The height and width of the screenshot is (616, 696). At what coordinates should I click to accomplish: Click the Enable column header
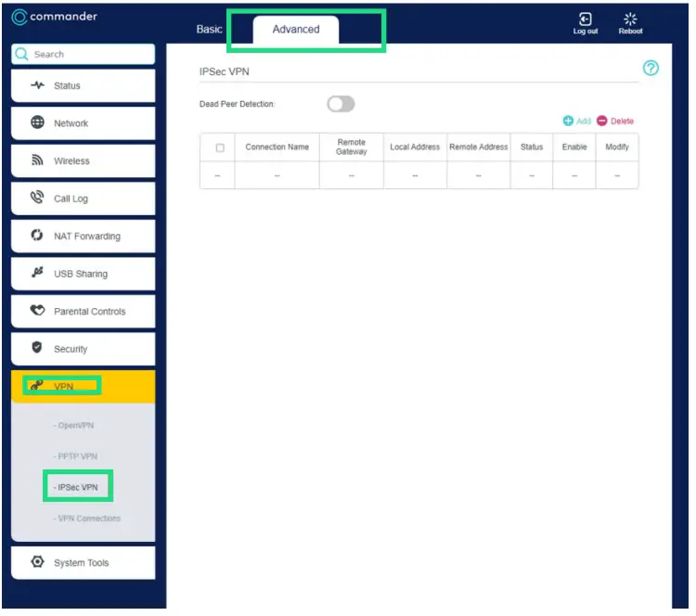pos(574,148)
